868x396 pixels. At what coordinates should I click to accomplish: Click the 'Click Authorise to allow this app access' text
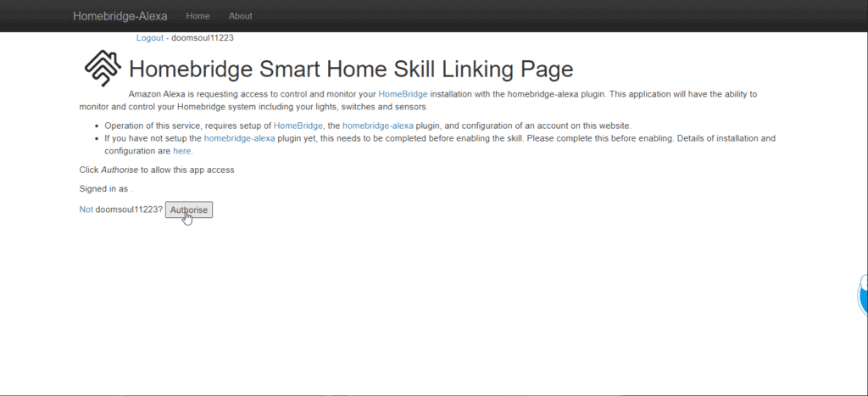click(x=157, y=170)
